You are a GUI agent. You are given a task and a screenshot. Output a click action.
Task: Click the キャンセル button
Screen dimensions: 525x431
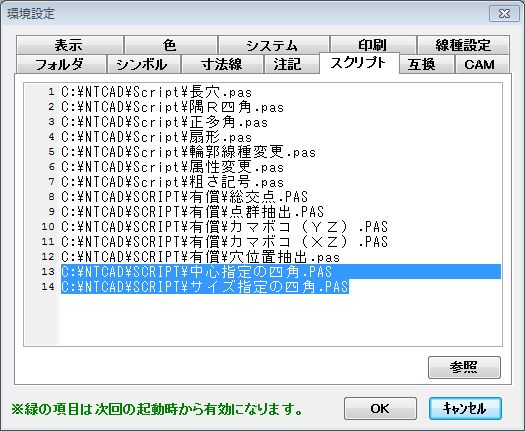[465, 408]
